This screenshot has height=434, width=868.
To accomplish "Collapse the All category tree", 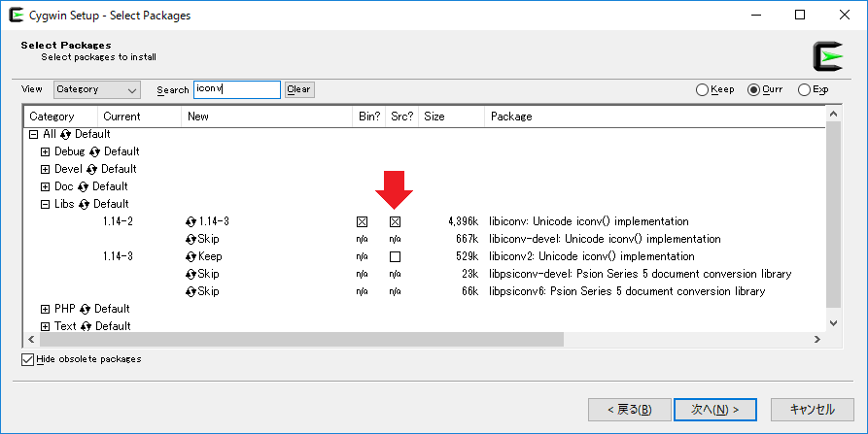I will pos(34,134).
